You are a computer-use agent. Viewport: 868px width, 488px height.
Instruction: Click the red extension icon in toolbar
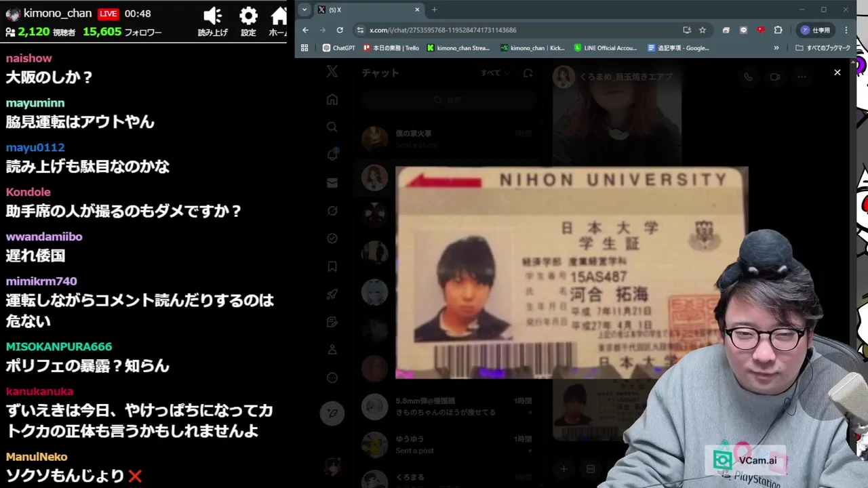(760, 30)
